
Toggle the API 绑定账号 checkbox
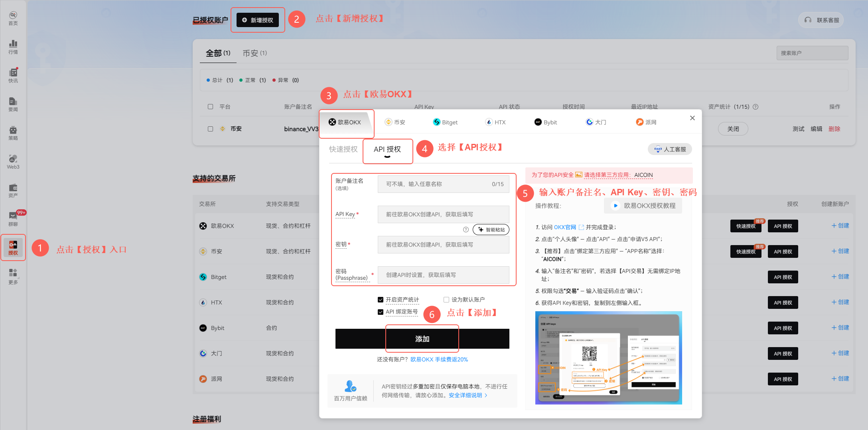pyautogui.click(x=381, y=312)
